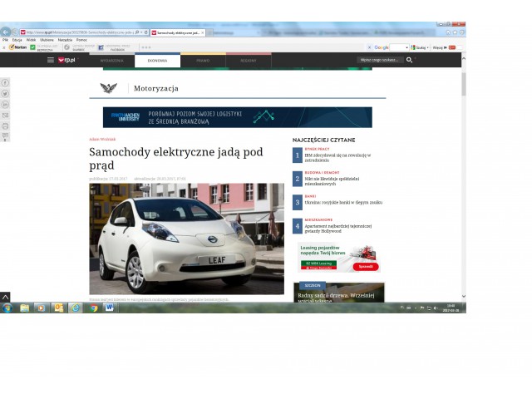532x399 pixels.
Task: Open Microsoft Word from the taskbar
Action: [109, 308]
